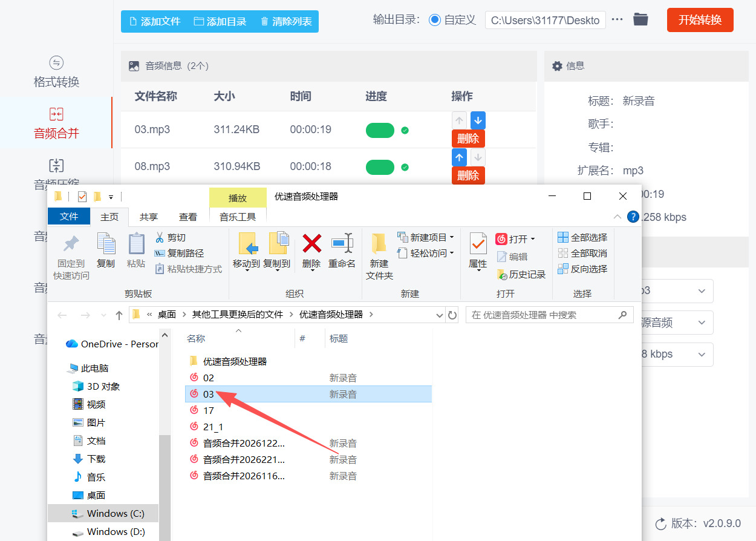Open the browse ellipsis for the output directory
This screenshot has width=756, height=541.
pos(617,19)
